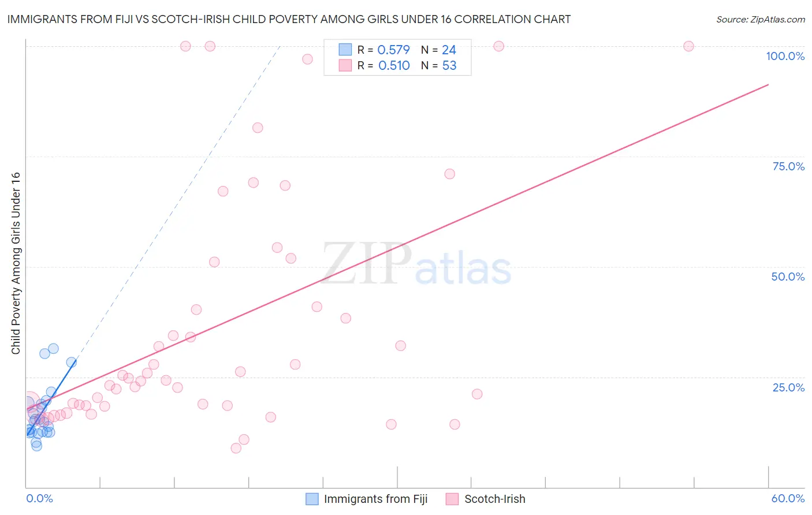Select the Immigrants from Fiji legend label

click(x=375, y=499)
